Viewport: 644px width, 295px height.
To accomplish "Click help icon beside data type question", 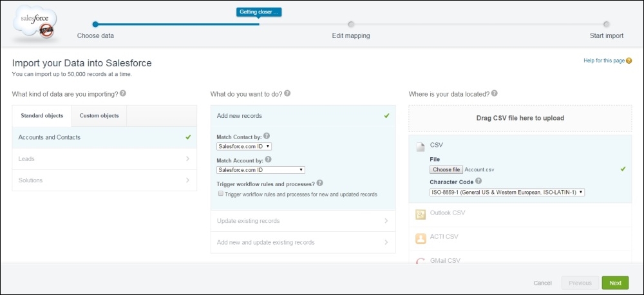I will [123, 93].
